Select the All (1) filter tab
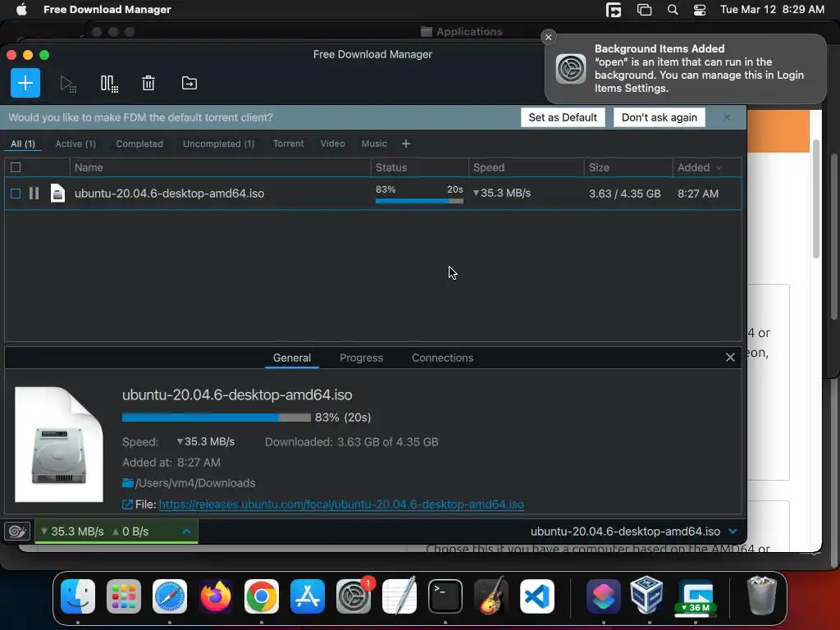The height and width of the screenshot is (630, 840). click(23, 144)
